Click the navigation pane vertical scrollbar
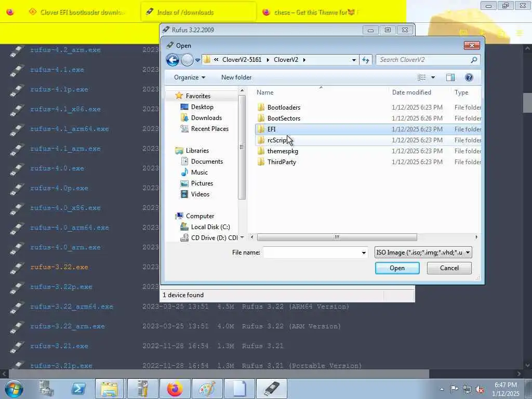 [242, 147]
